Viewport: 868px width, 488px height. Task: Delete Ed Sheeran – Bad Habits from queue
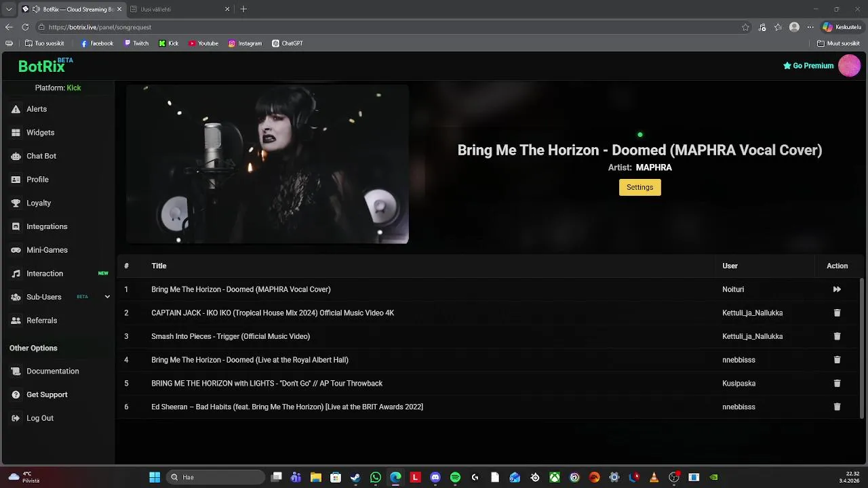pyautogui.click(x=837, y=407)
